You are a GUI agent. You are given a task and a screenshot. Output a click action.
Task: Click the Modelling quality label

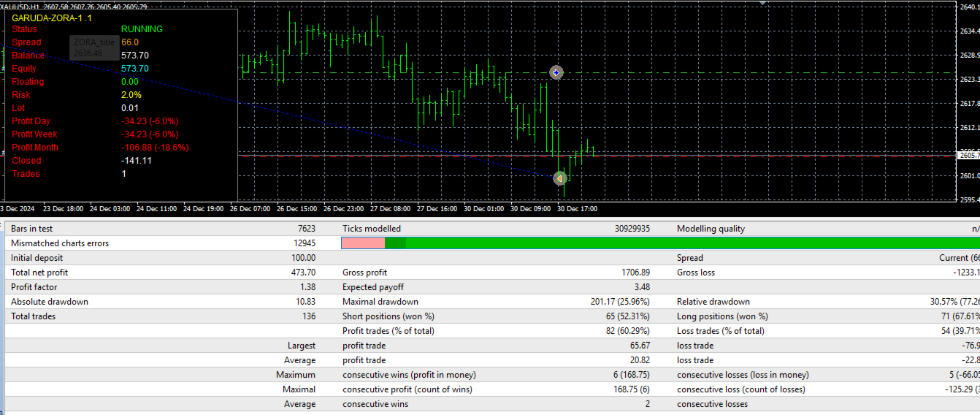[x=711, y=229]
